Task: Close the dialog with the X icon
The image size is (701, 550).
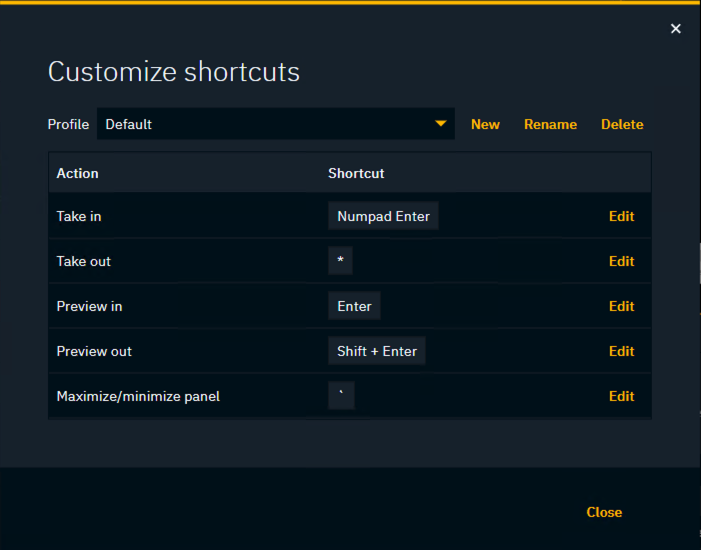Action: [x=676, y=29]
